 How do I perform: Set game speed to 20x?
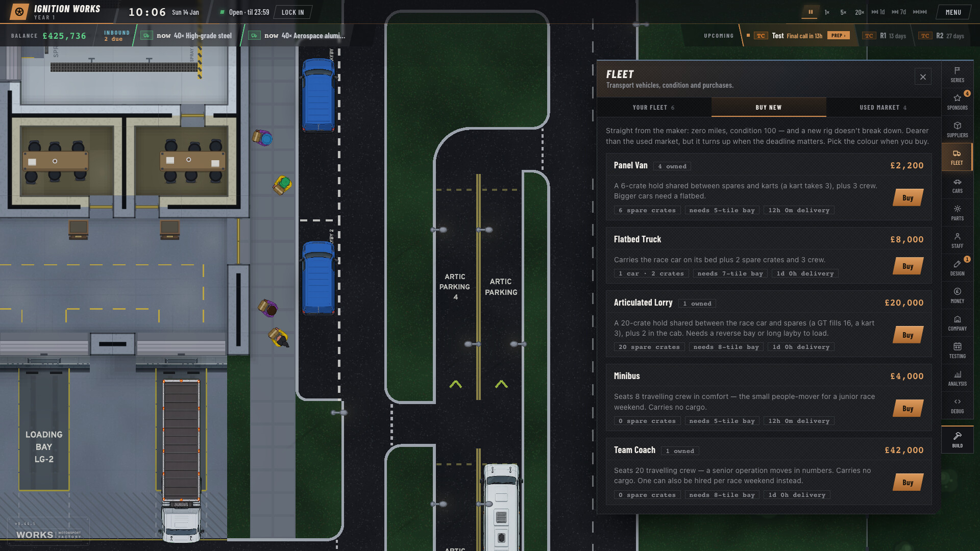(x=860, y=12)
